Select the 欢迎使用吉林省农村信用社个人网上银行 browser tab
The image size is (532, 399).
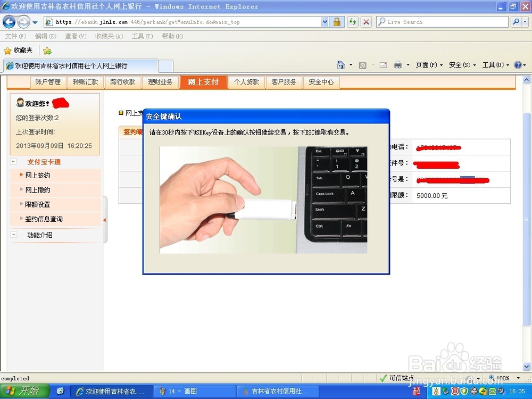(81, 65)
